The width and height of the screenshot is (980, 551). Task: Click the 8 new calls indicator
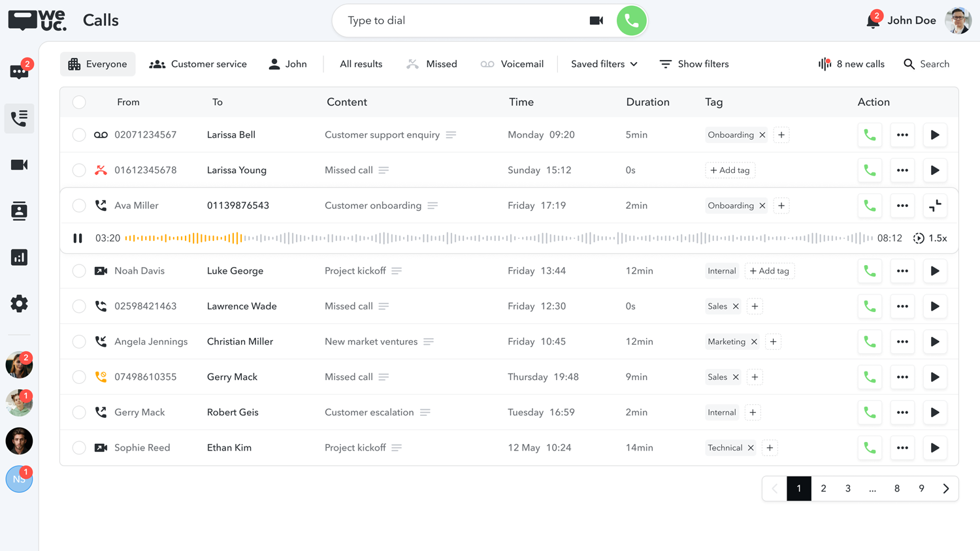point(851,64)
